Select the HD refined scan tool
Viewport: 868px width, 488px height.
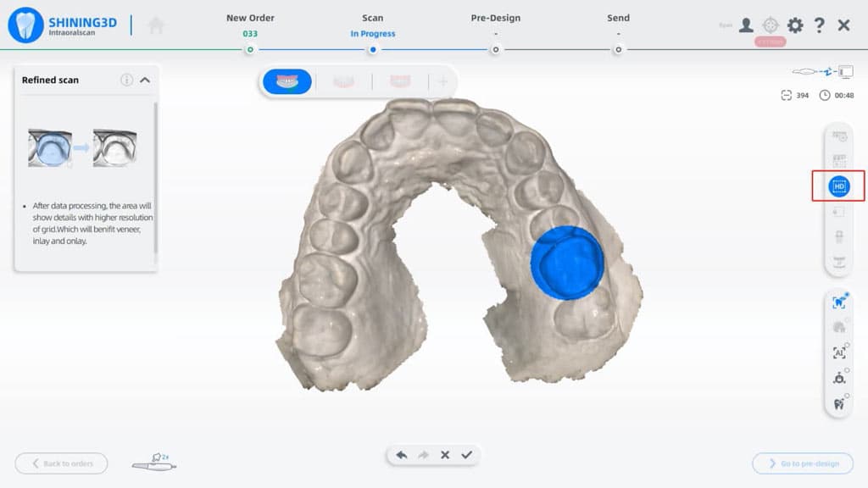coord(837,186)
